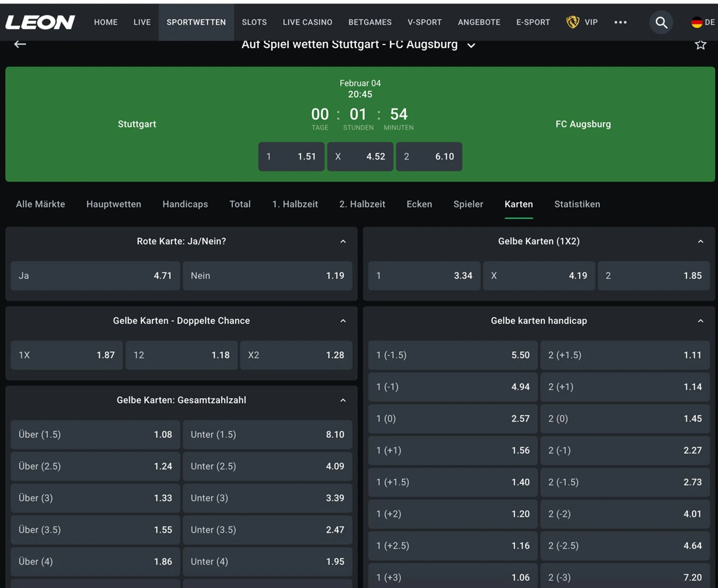This screenshot has width=718, height=588.
Task: Collapse the Rote Karte: Ja/Nein section
Action: (x=343, y=241)
